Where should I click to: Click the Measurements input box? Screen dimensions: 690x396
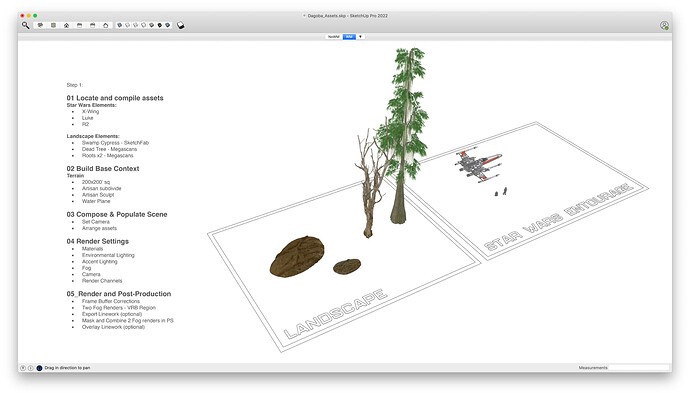(639, 367)
